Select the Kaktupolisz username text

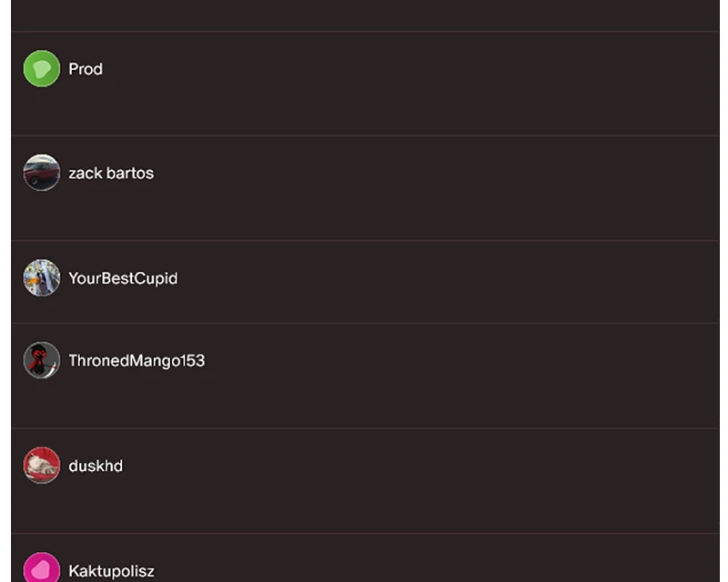111,571
